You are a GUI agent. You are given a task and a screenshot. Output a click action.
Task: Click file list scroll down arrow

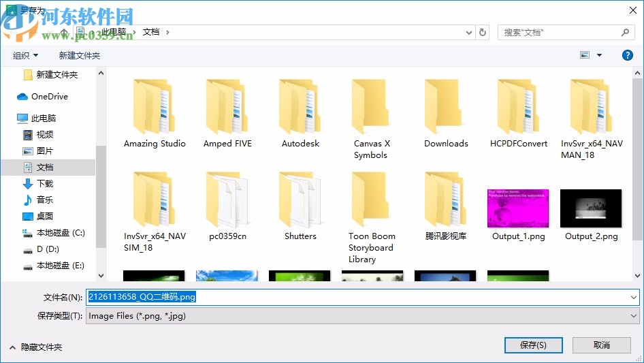637,276
